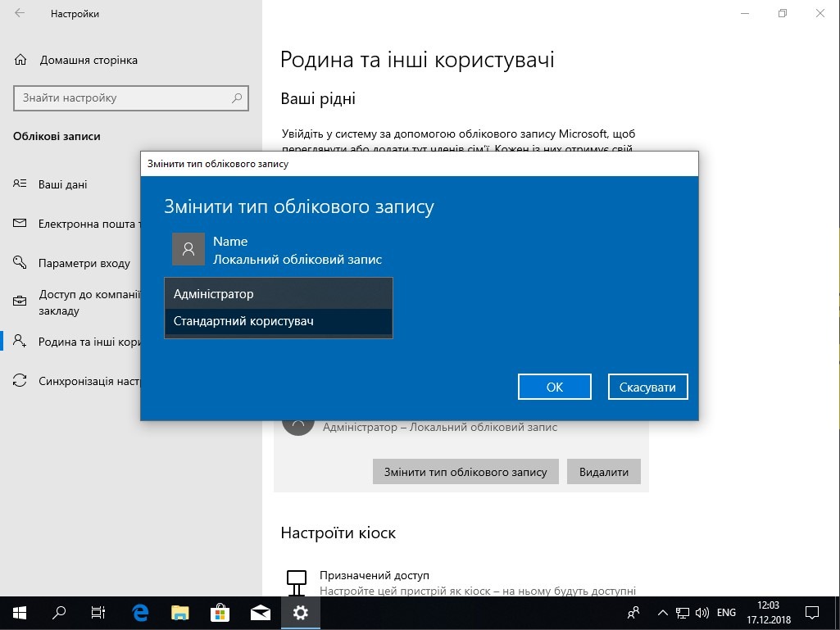Open Ваші дані section
Viewport: 840px width, 630px height.
[62, 184]
